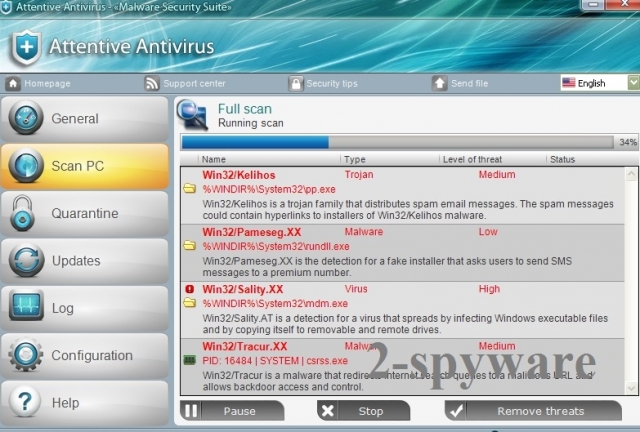Click the Full scan magnifier icon
This screenshot has height=432, width=640.
[193, 115]
